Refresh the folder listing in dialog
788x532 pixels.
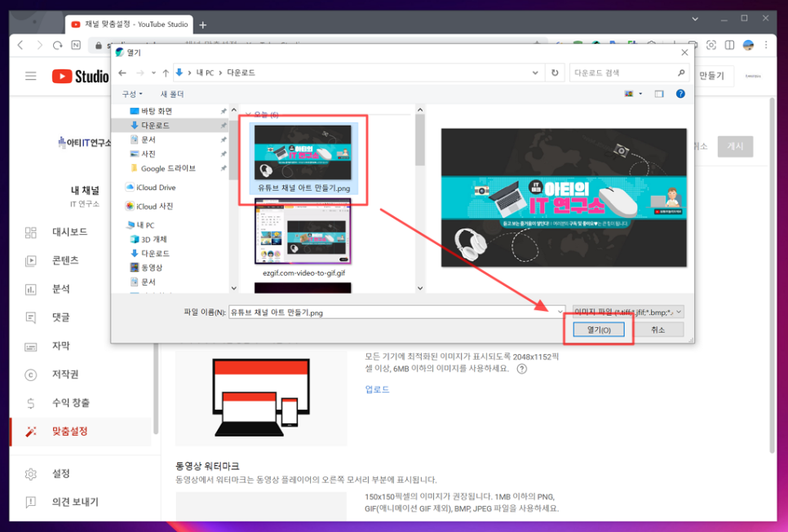point(555,73)
